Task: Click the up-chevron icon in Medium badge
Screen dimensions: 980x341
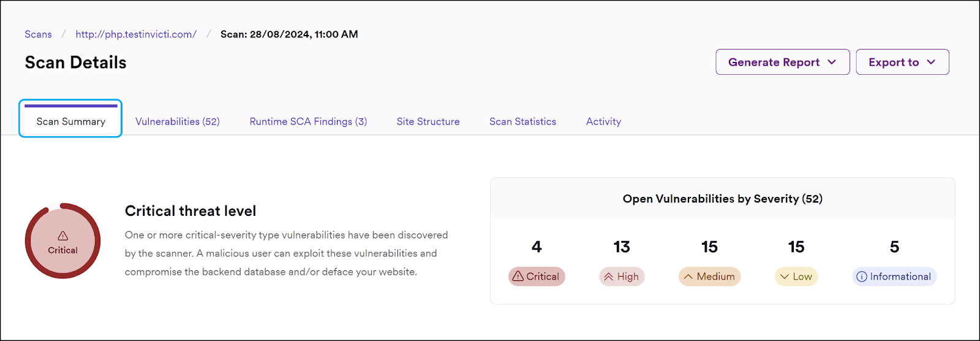Action: [x=688, y=277]
